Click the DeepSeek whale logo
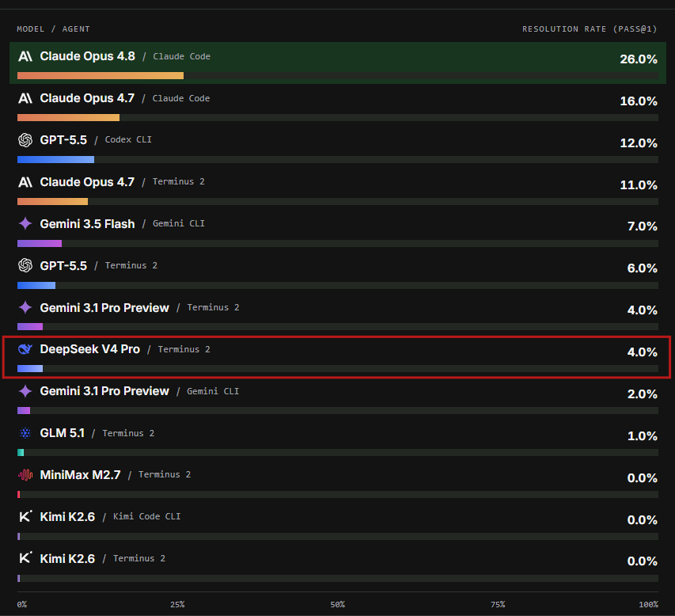675x616 pixels. 25,349
